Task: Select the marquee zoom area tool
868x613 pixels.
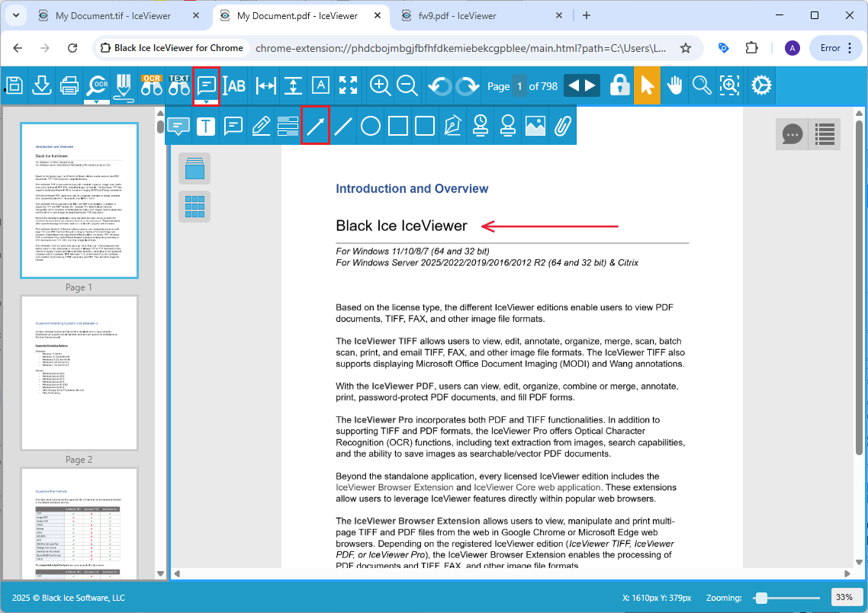Action: (730, 85)
